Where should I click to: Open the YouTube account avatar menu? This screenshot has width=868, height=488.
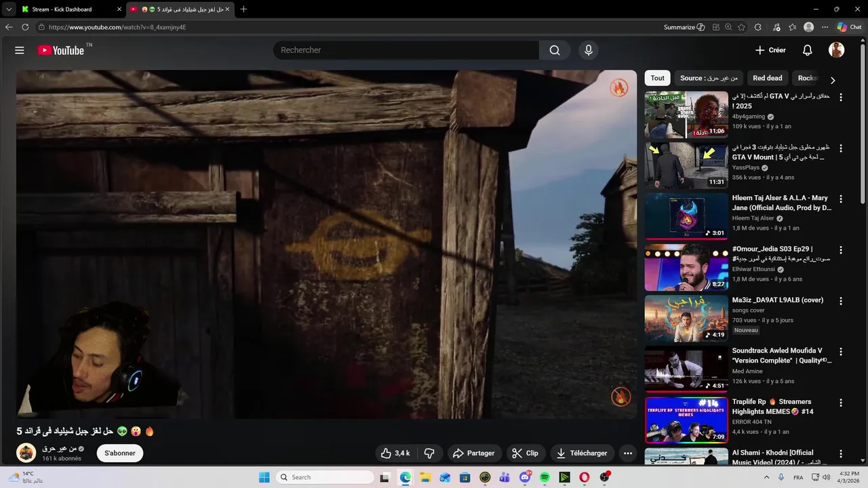pyautogui.click(x=836, y=50)
